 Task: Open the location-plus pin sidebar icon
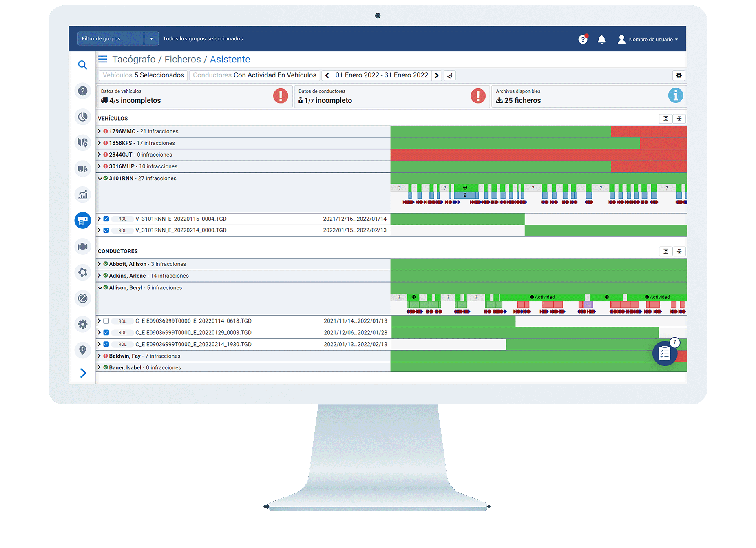click(x=82, y=350)
